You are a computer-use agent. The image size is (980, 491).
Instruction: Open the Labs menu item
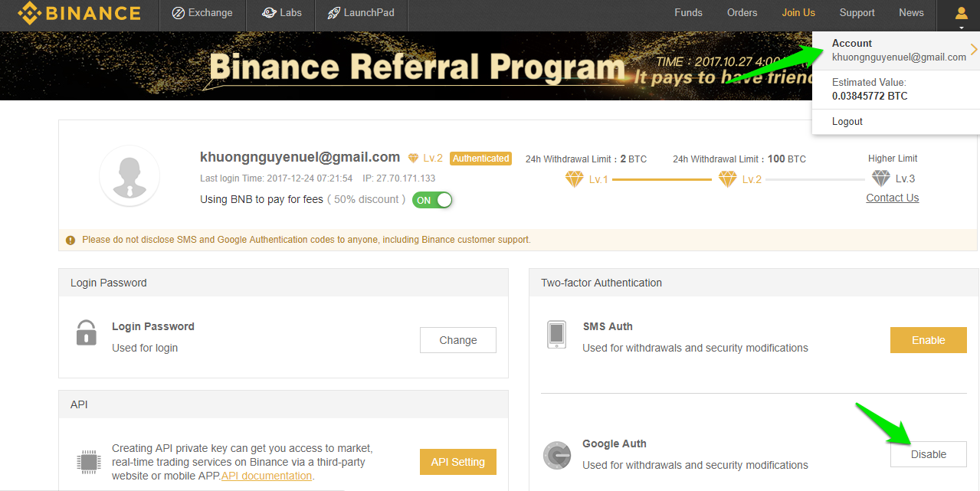click(x=280, y=13)
